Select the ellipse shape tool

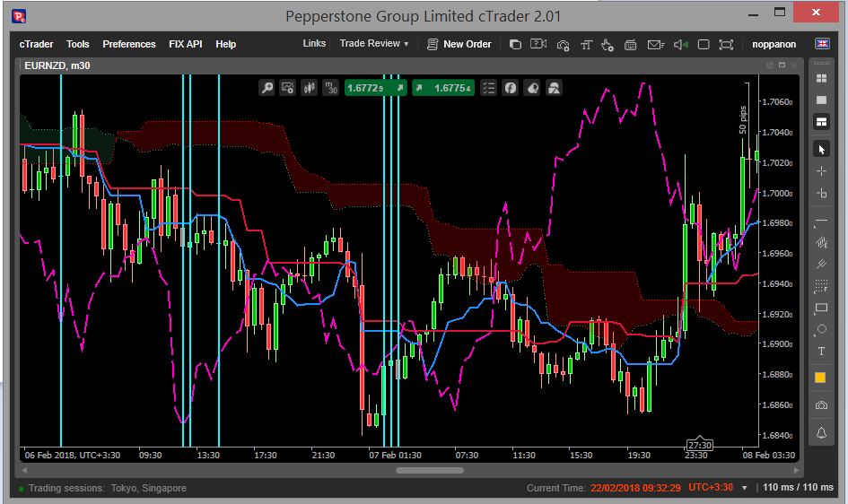click(821, 329)
